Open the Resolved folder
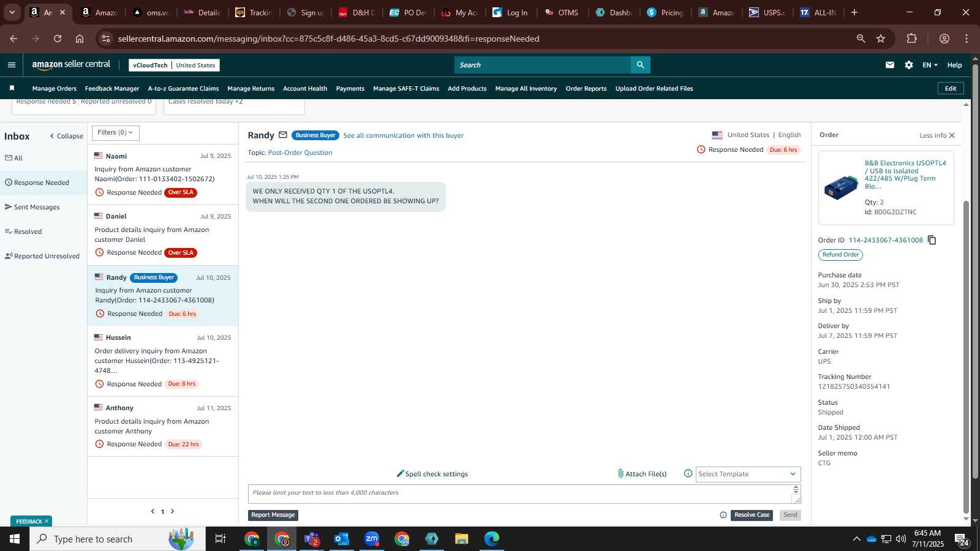The height and width of the screenshot is (551, 980). point(23,231)
